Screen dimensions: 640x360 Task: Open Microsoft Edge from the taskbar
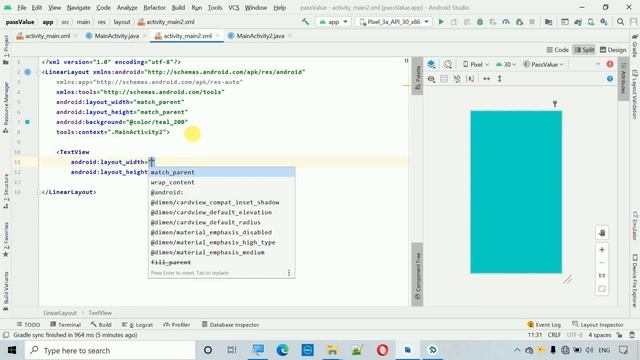[282, 350]
